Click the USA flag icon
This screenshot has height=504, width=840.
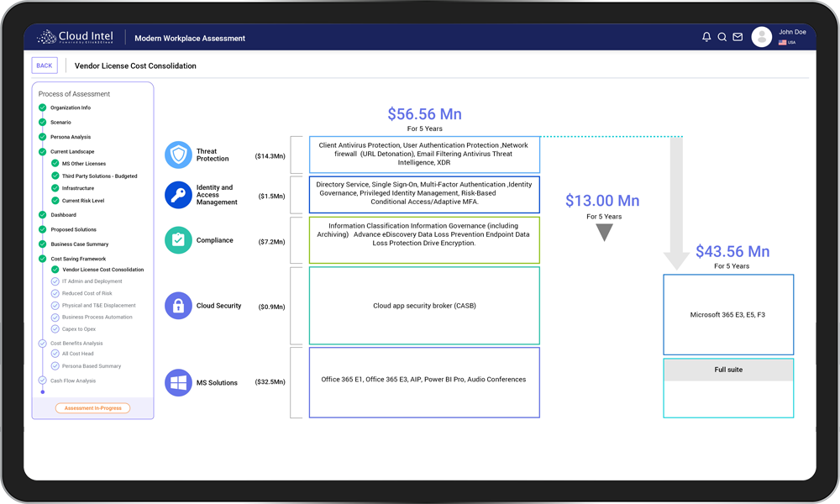(782, 42)
